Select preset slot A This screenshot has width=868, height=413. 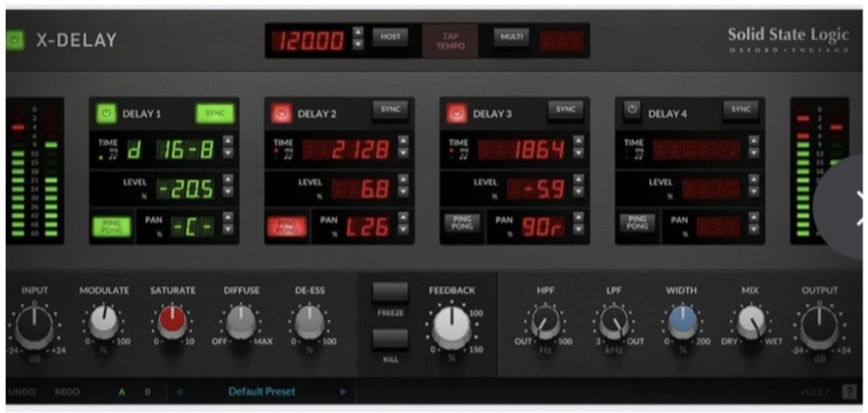pos(122,392)
